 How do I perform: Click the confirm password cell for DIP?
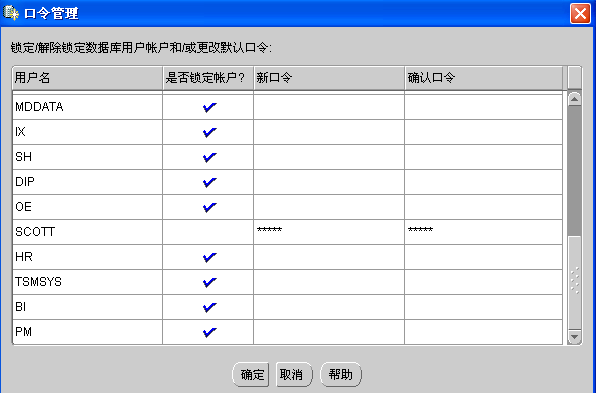(483, 182)
